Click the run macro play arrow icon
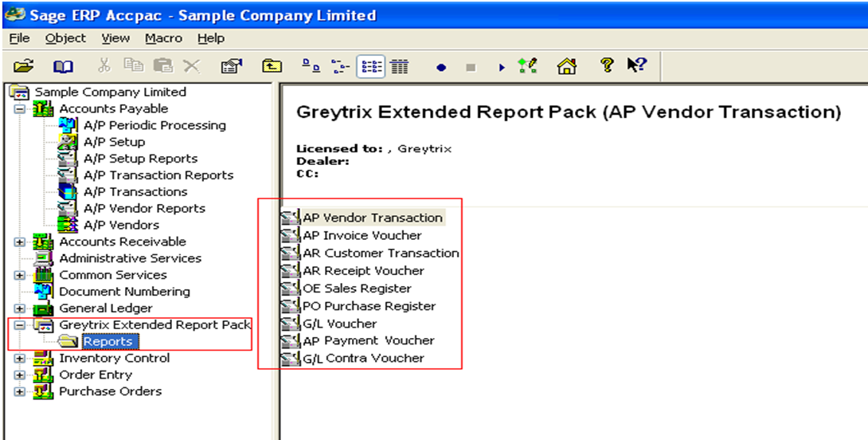868x440 pixels. tap(502, 68)
